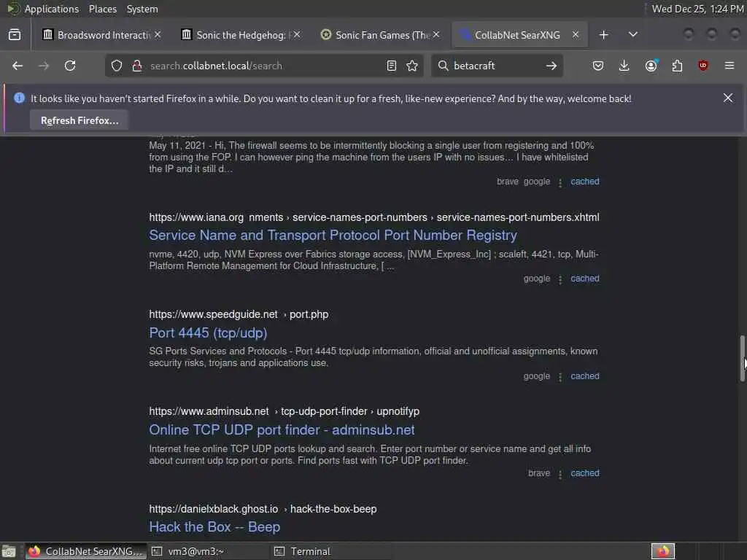Click the search bar magnifier icon

(443, 66)
